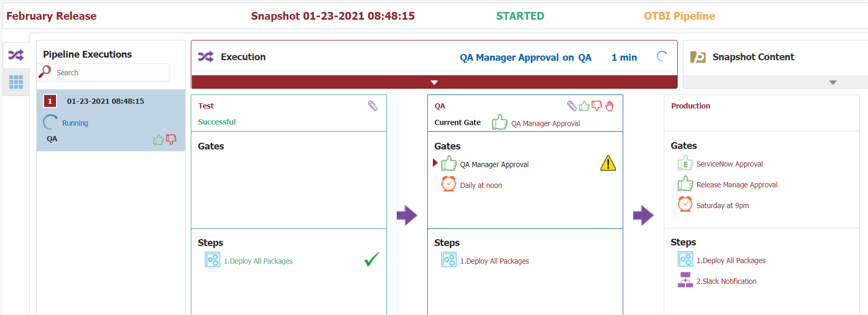Image resolution: width=868 pixels, height=315 pixels.
Task: Click the Daily at noon clock icon
Action: [449, 184]
